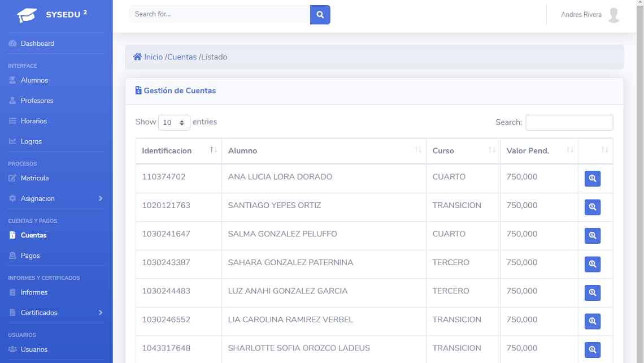Click the Cuentas breadcrumb link

point(182,57)
